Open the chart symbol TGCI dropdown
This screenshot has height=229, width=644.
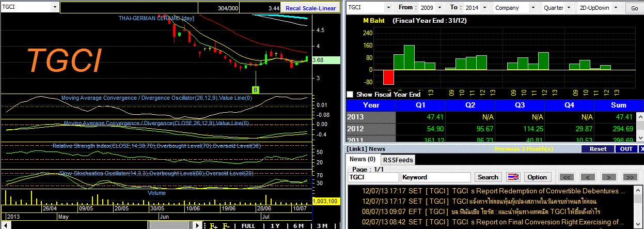(x=55, y=8)
